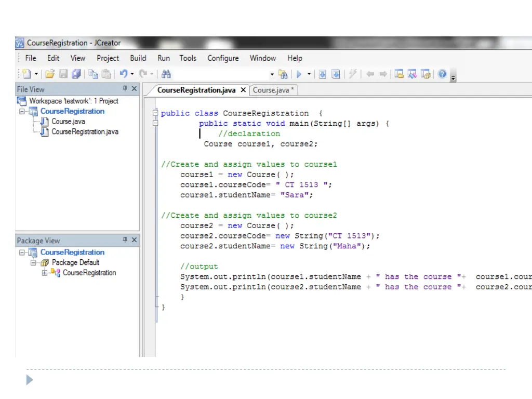
Task: Open the Tools menu
Action: click(188, 58)
